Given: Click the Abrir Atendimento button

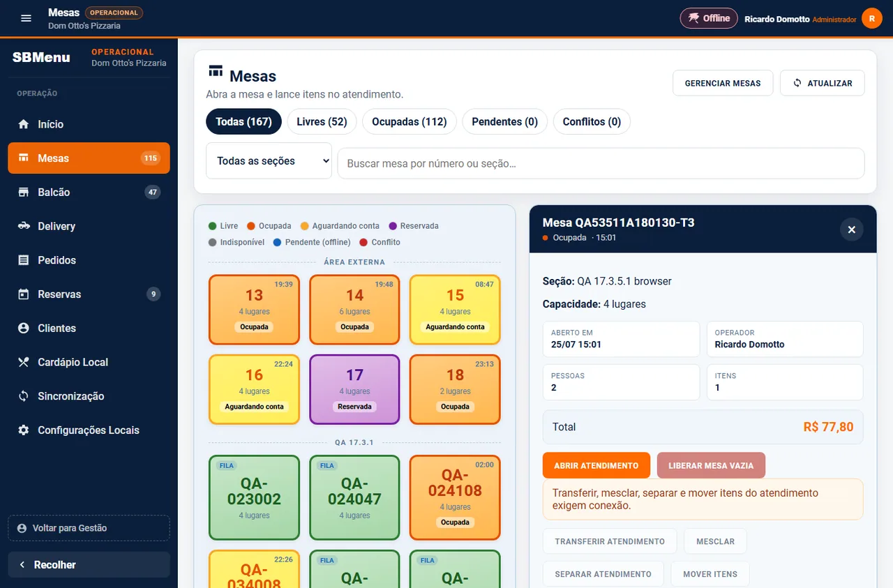Looking at the screenshot, I should point(596,465).
